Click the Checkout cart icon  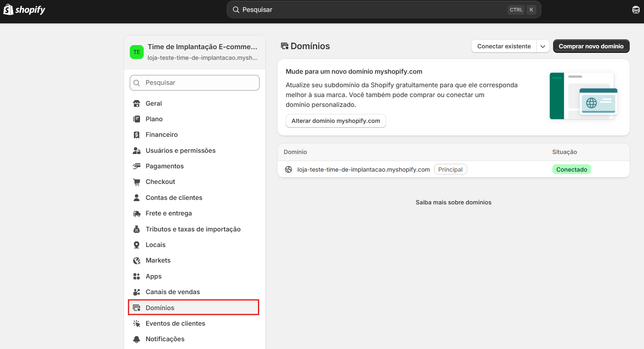137,182
